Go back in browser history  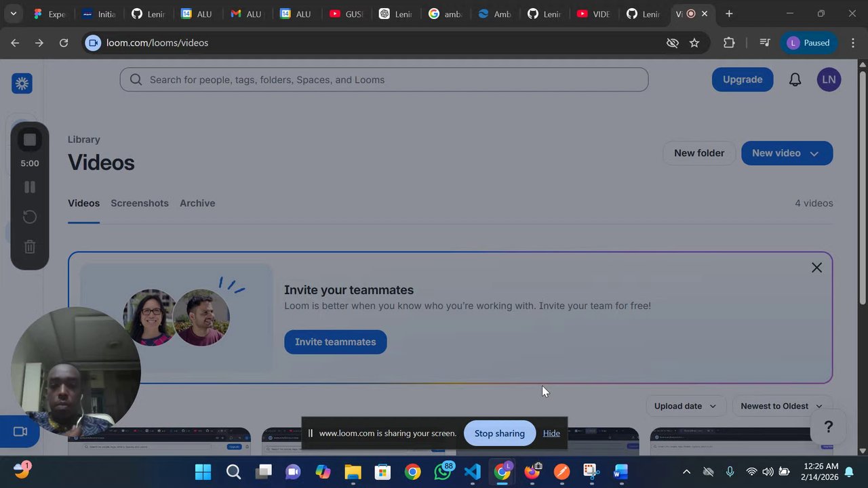(x=15, y=43)
